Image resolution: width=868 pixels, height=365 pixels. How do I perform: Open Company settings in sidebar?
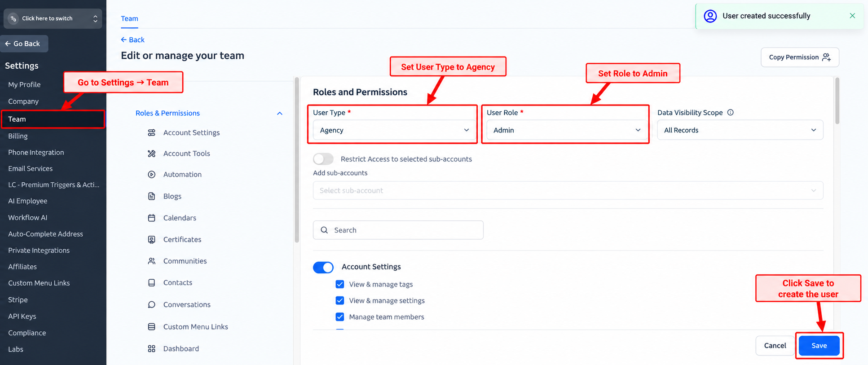23,101
